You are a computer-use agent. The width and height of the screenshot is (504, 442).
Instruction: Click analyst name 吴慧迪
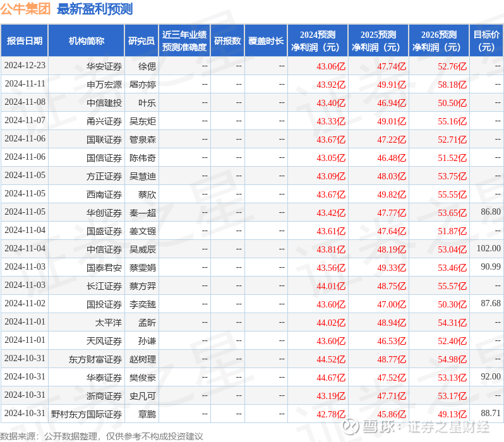142,176
